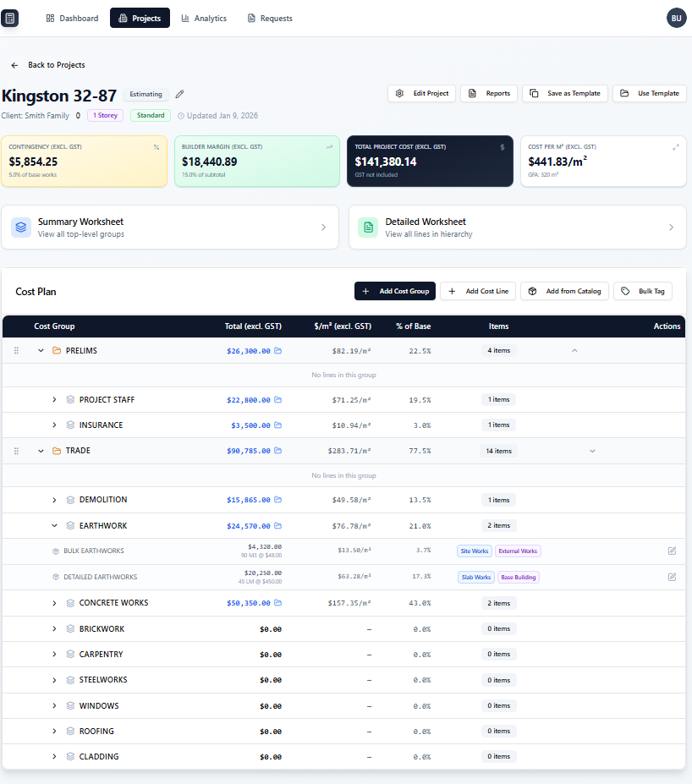Click Add Cost Line button
The height and width of the screenshot is (784, 692).
coord(478,291)
